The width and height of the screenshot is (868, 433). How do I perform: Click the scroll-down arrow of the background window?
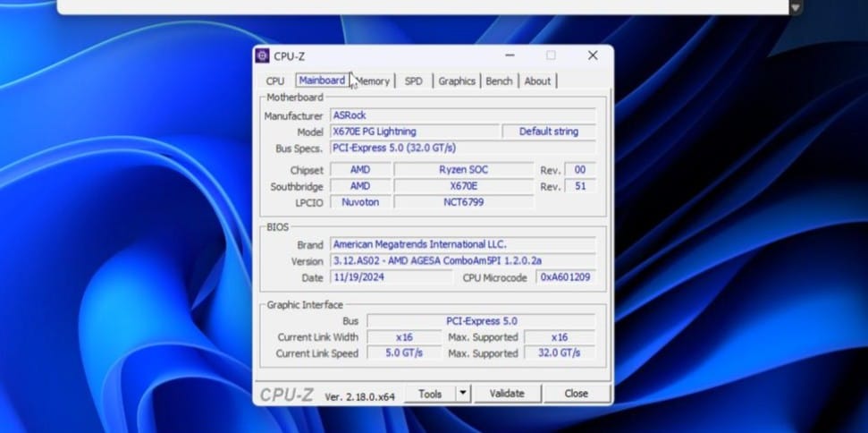[x=796, y=8]
